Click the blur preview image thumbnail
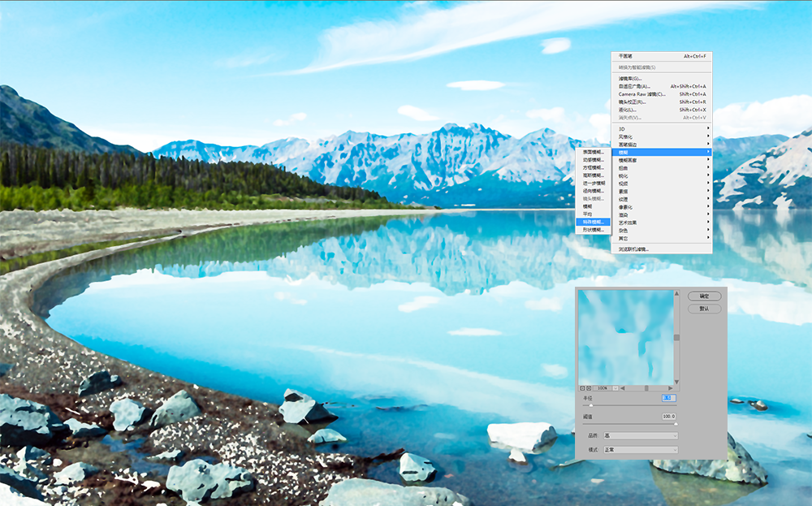Screen dimensions: 812x506 pos(625,337)
